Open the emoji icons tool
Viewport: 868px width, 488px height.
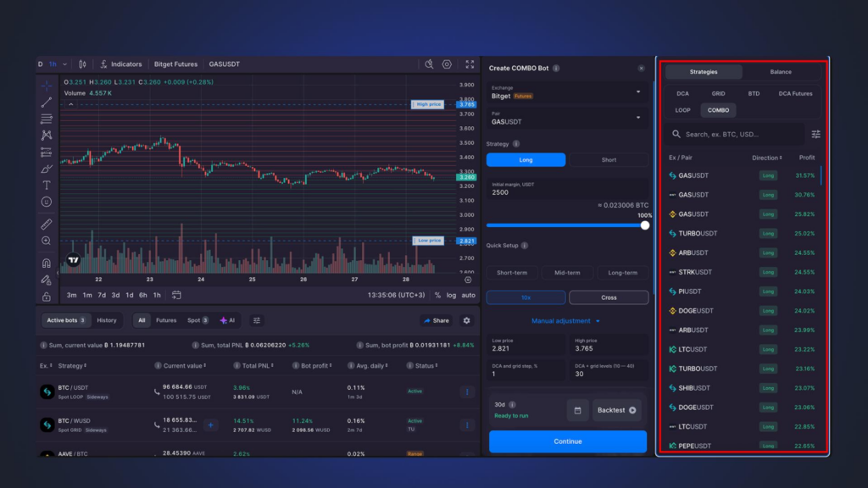point(47,202)
